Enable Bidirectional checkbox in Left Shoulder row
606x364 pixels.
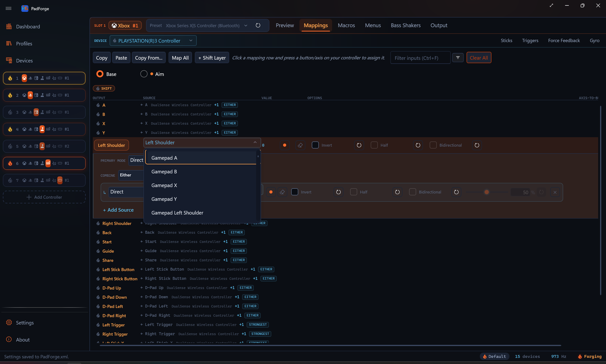click(433, 145)
